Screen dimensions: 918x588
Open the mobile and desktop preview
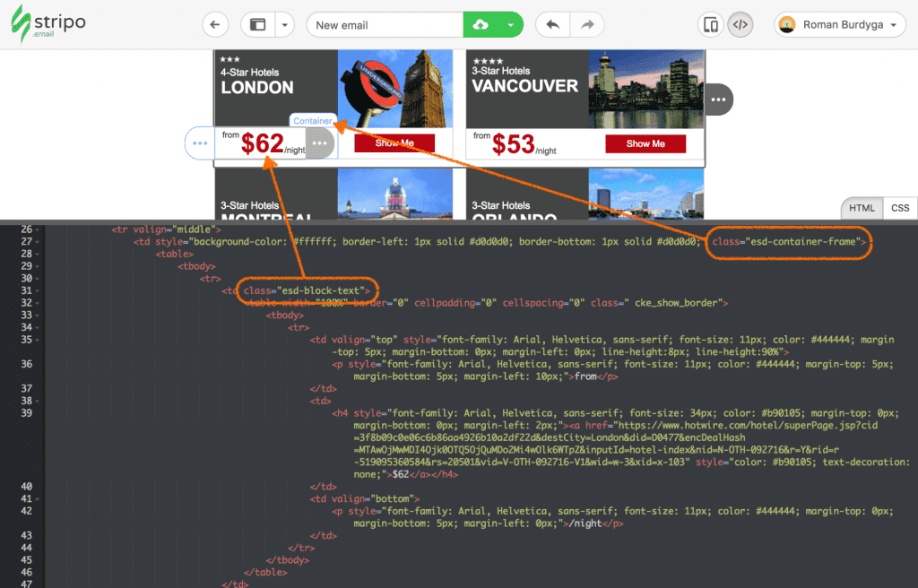711,24
